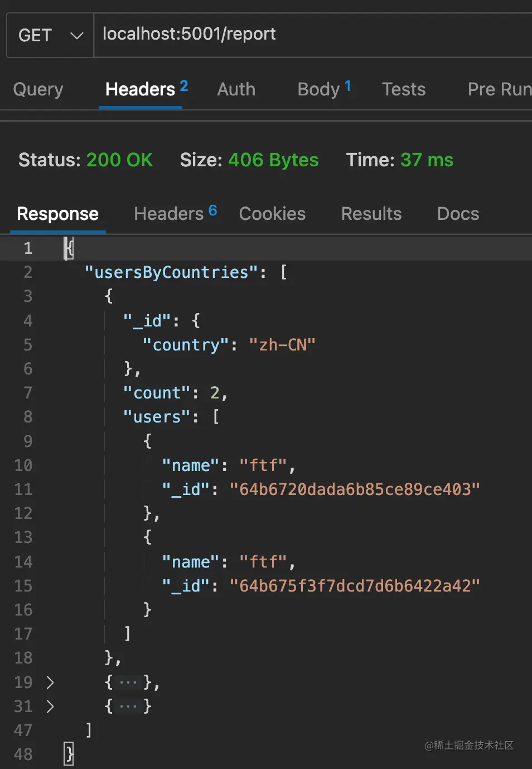
Task: Expand the folded block at line 19
Action: [50, 682]
